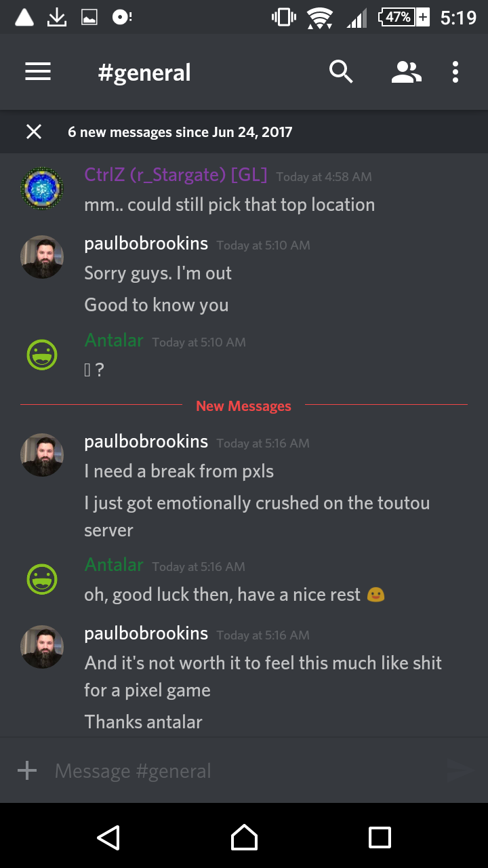Tap the Android home navigation button
This screenshot has height=868, width=488.
click(244, 837)
